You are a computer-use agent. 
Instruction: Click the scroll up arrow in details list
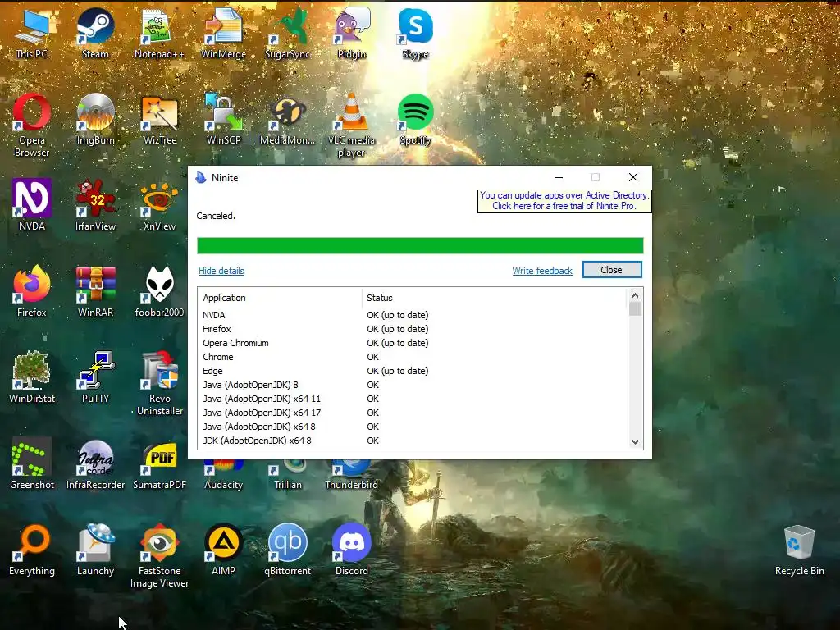[x=636, y=295]
